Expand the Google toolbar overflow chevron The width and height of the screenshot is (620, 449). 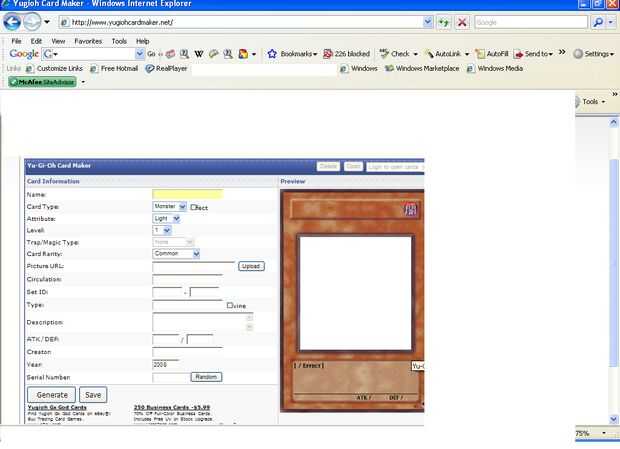point(562,53)
